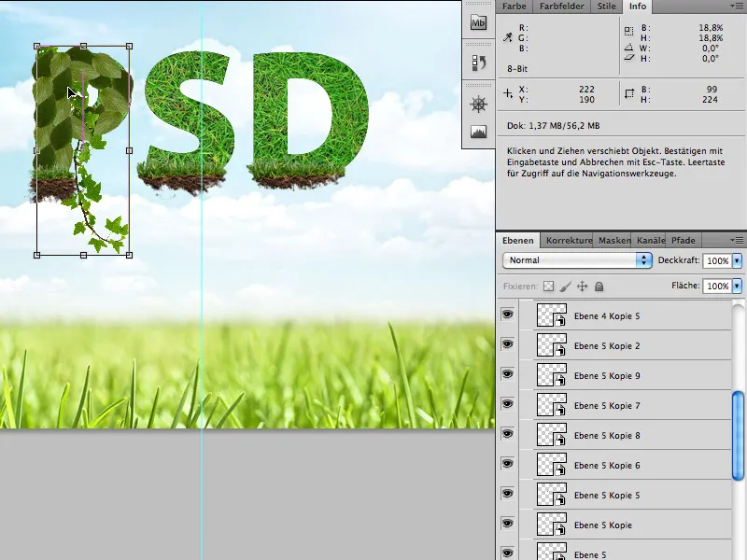Hide layer Ebene 4 Kopie 5
The image size is (747, 560).
[508, 315]
